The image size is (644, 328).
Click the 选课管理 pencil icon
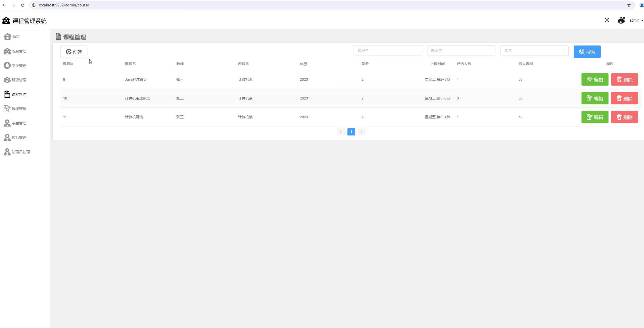7,109
